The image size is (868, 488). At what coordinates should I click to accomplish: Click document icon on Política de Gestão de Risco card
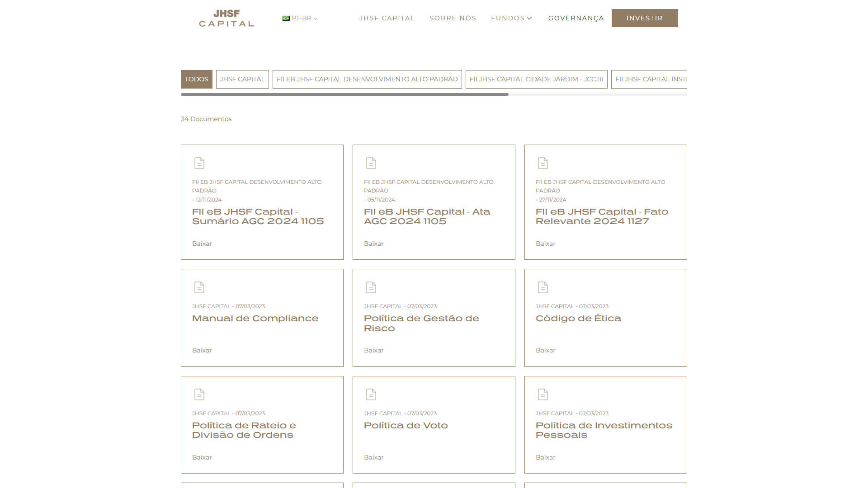pos(371,287)
